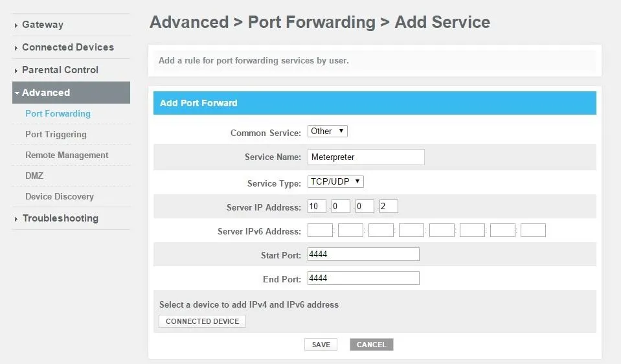Select the first Server IP octet field
This screenshot has width=621, height=364.
[x=317, y=207]
